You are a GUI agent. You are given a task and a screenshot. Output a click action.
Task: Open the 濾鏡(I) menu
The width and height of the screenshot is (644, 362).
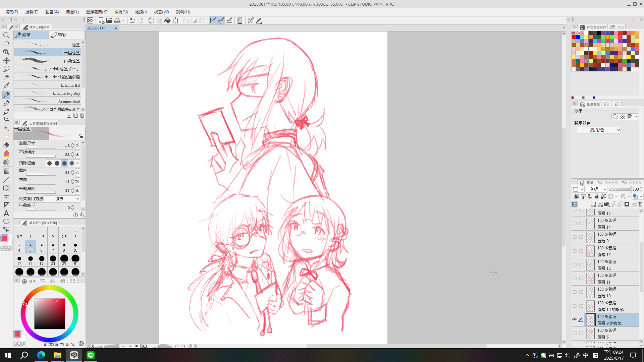pos(141,12)
